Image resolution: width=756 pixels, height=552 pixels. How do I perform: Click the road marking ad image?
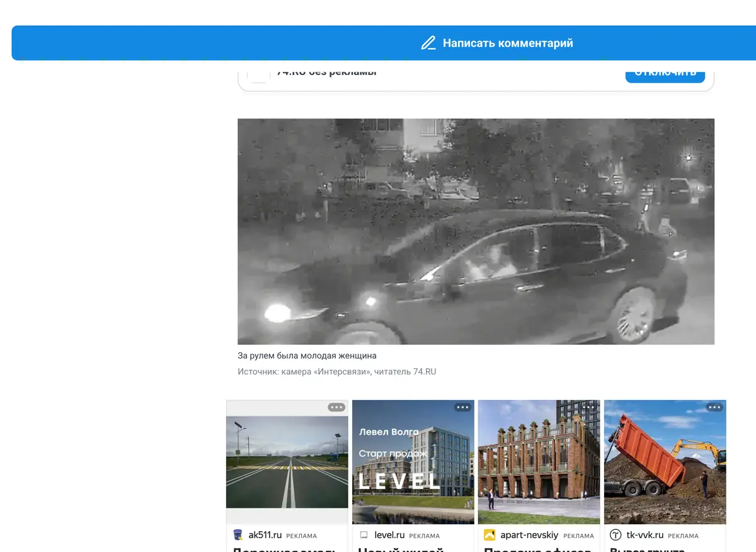tap(287, 462)
